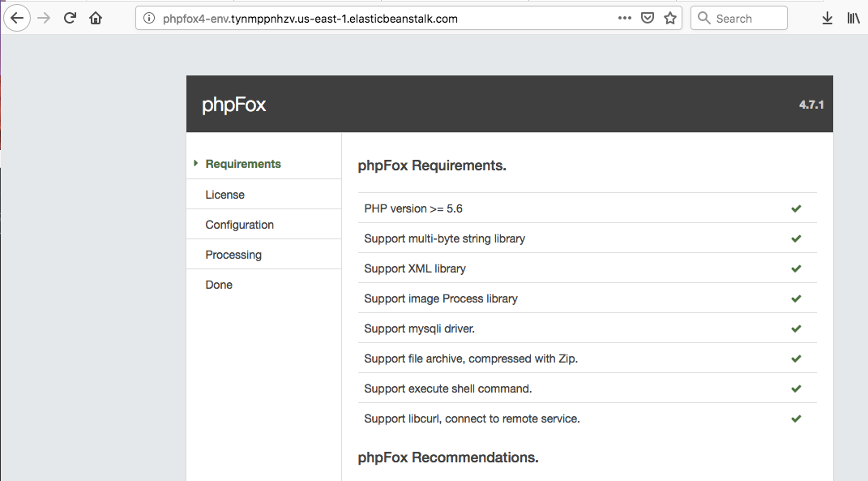Click the forward navigation arrow
This screenshot has width=868, height=481.
click(44, 18)
